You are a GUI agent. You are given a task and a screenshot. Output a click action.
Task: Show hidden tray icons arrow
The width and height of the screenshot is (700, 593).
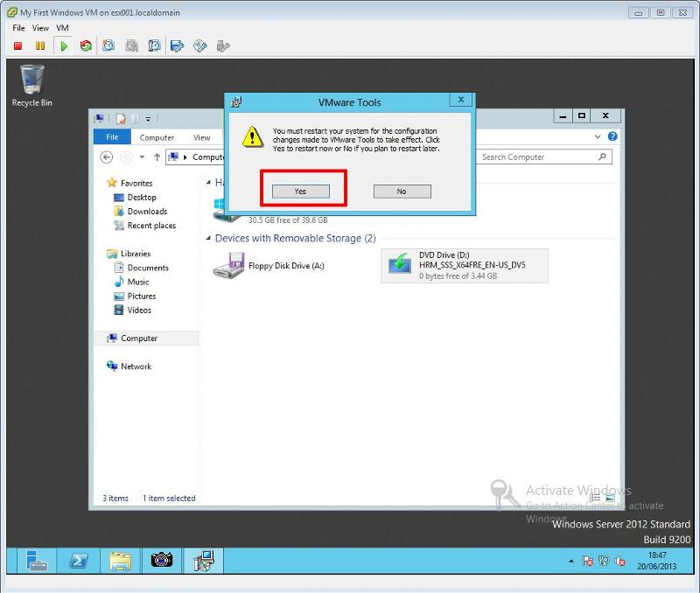[x=571, y=561]
